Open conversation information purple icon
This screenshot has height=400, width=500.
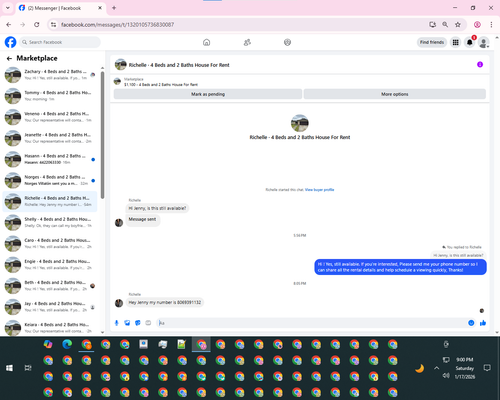point(480,64)
